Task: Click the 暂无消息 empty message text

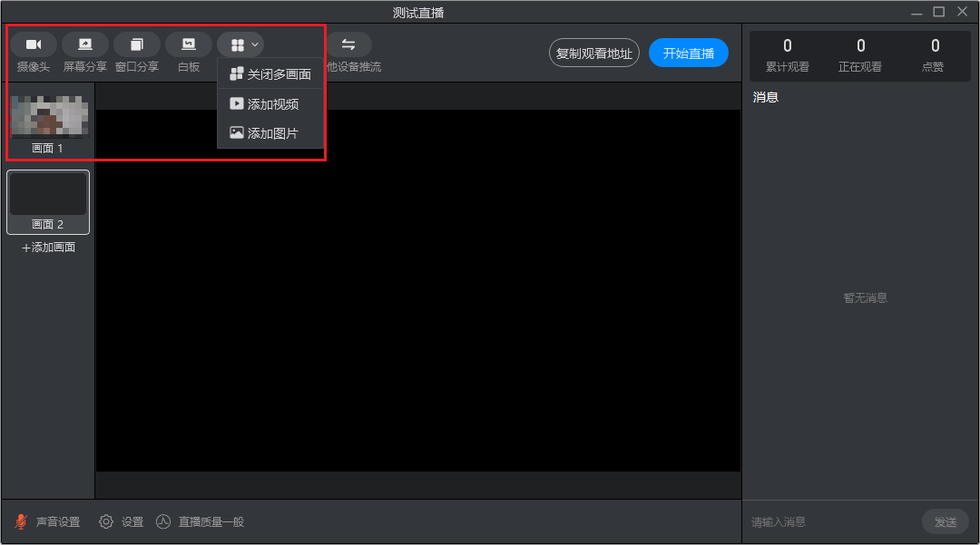Action: tap(866, 297)
